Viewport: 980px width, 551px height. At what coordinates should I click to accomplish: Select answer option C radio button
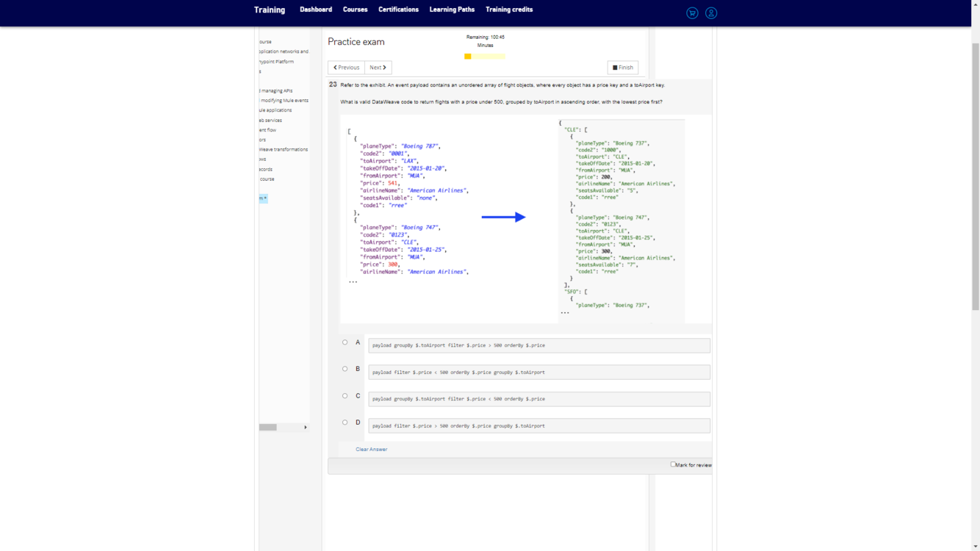click(x=345, y=396)
